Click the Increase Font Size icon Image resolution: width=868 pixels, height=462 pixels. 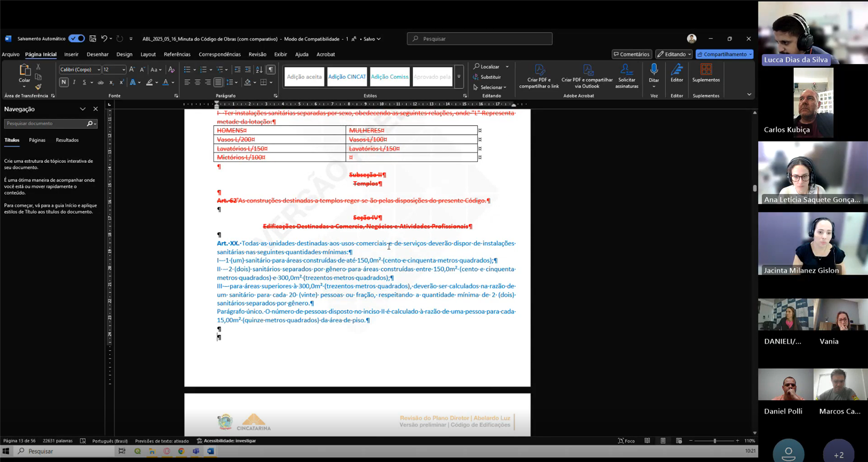tap(132, 69)
